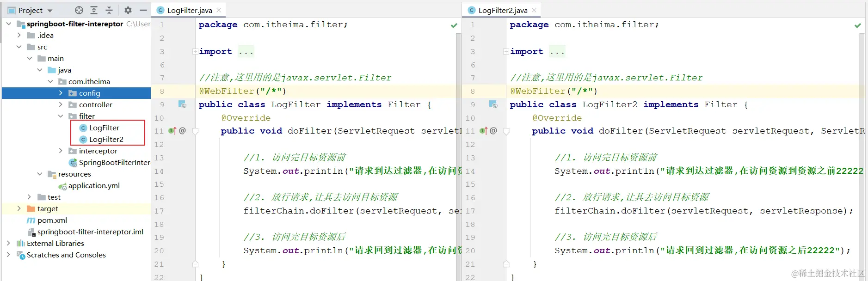Collapse the main folder

click(x=30, y=58)
